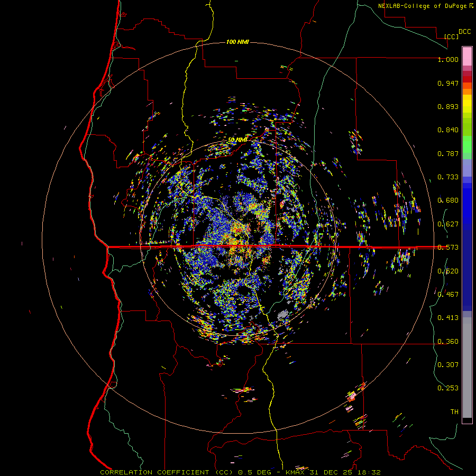This screenshot has width=476, height=476.
Task: Click the 0.573 scale value
Action: (448, 248)
